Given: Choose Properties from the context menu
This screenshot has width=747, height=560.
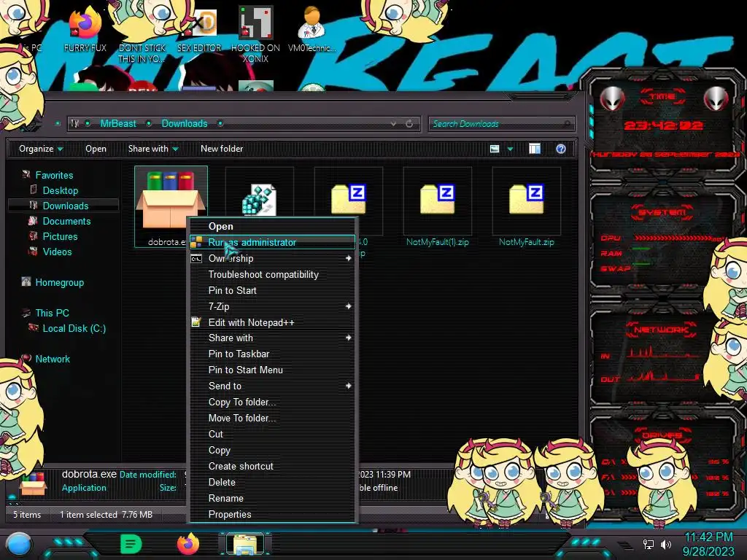Looking at the screenshot, I should click(273, 514).
